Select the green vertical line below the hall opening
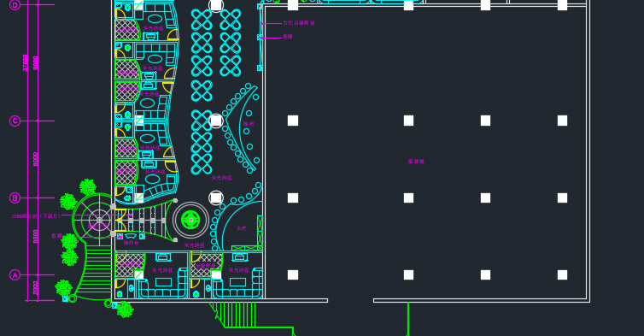Image resolution: width=644 pixels, height=336 pixels. pos(408,319)
